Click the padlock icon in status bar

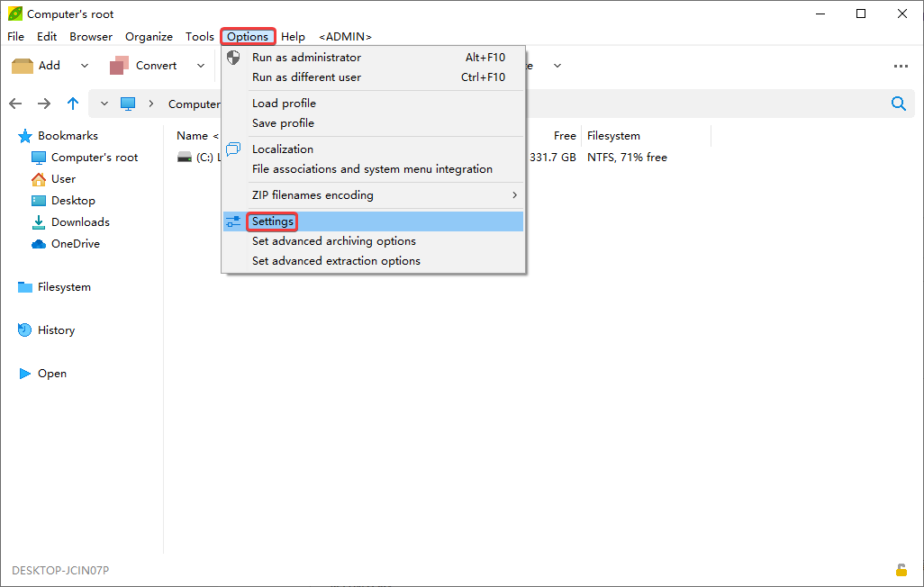click(901, 570)
